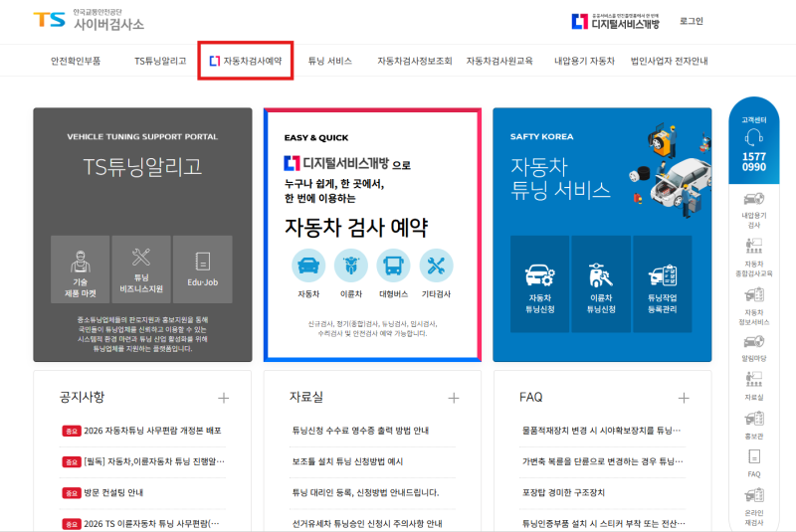This screenshot has height=532, width=796.
Task: Open FAQ 물품적재장치 변경 시 시야확보장치를 튜닝…
Action: point(601,431)
